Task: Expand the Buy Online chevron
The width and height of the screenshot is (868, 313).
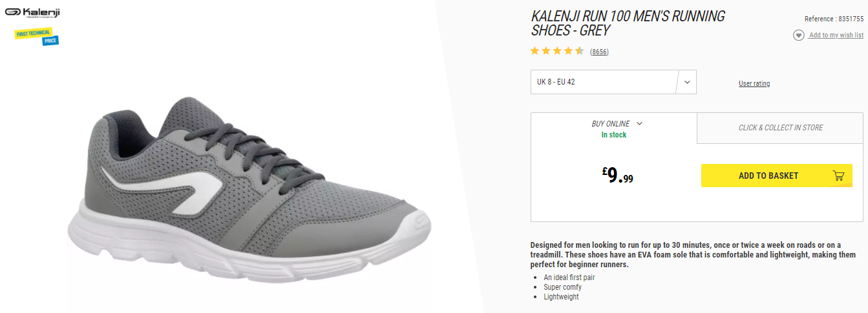Action: pyautogui.click(x=639, y=123)
